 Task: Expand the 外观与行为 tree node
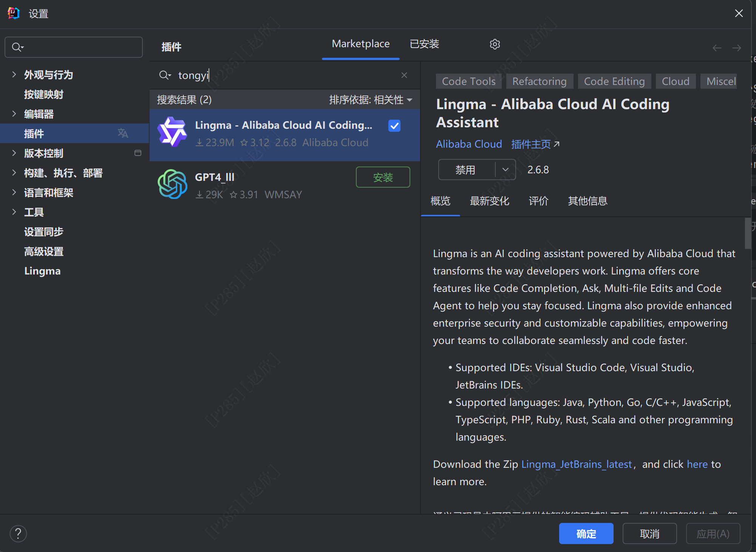14,74
